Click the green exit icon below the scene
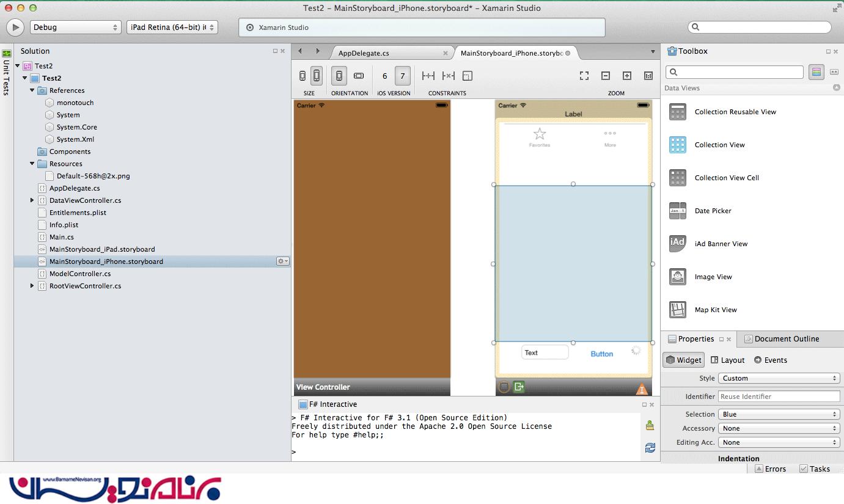 [519, 386]
